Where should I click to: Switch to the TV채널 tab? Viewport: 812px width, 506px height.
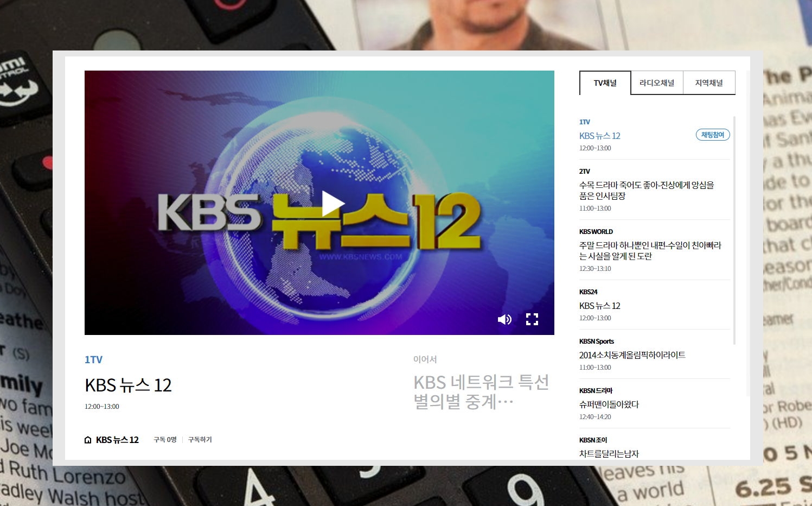[605, 83]
